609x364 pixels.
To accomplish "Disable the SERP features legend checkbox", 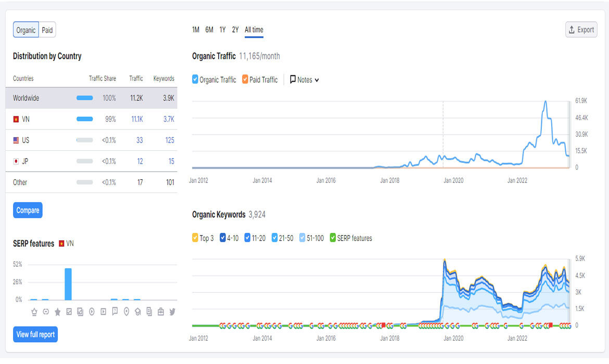I will [333, 238].
